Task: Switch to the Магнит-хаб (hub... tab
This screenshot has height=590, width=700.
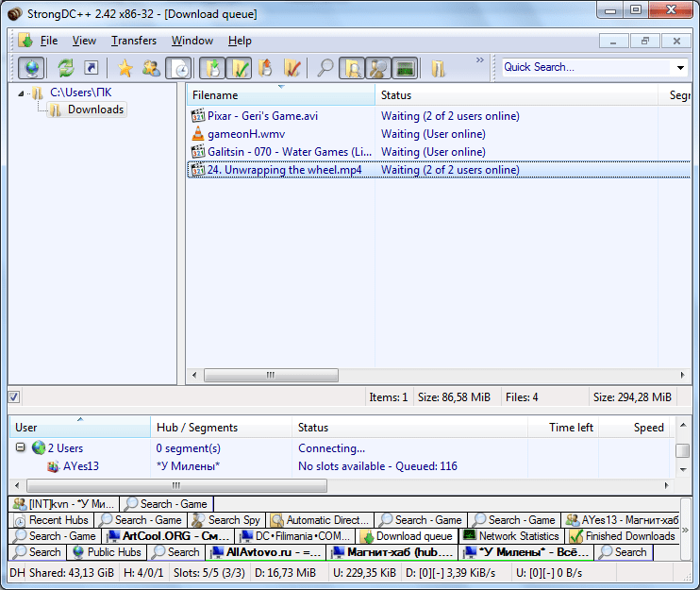Action: (392, 552)
